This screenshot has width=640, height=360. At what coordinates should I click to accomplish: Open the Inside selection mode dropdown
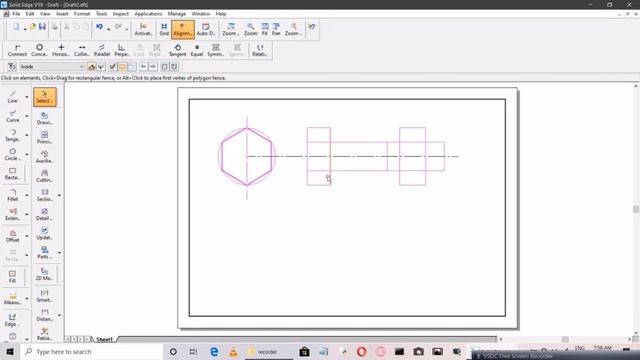[52, 67]
